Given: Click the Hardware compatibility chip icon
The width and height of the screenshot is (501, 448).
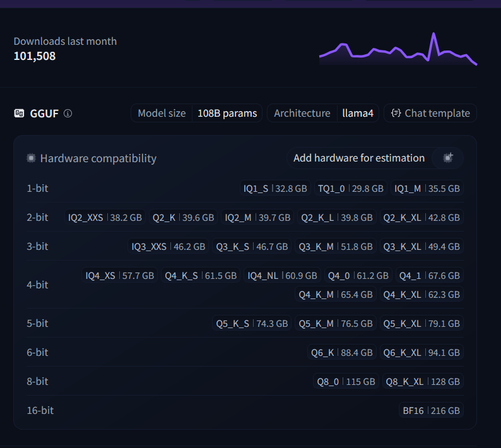Looking at the screenshot, I should 31,158.
